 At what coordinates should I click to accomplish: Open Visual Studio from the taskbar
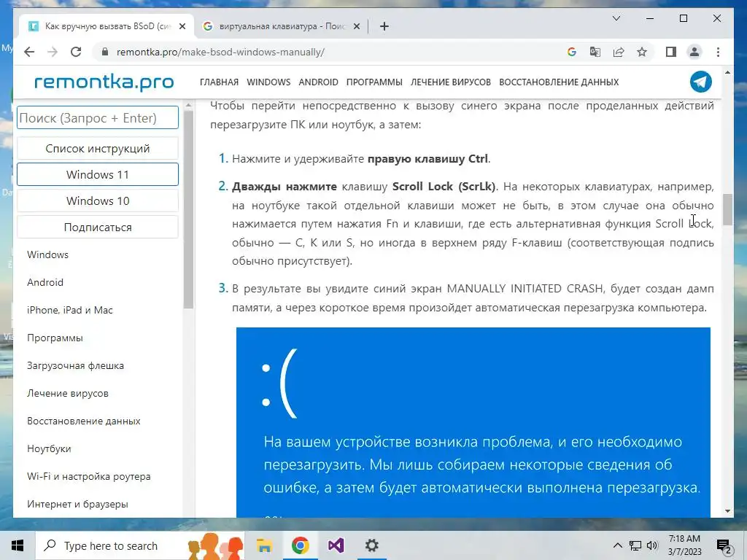[x=336, y=545]
